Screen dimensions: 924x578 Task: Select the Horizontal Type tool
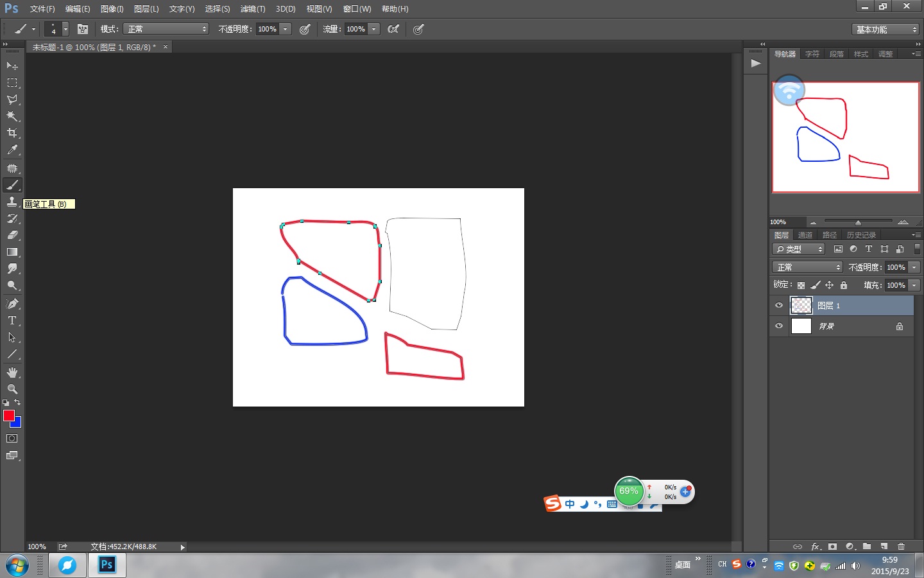[12, 320]
